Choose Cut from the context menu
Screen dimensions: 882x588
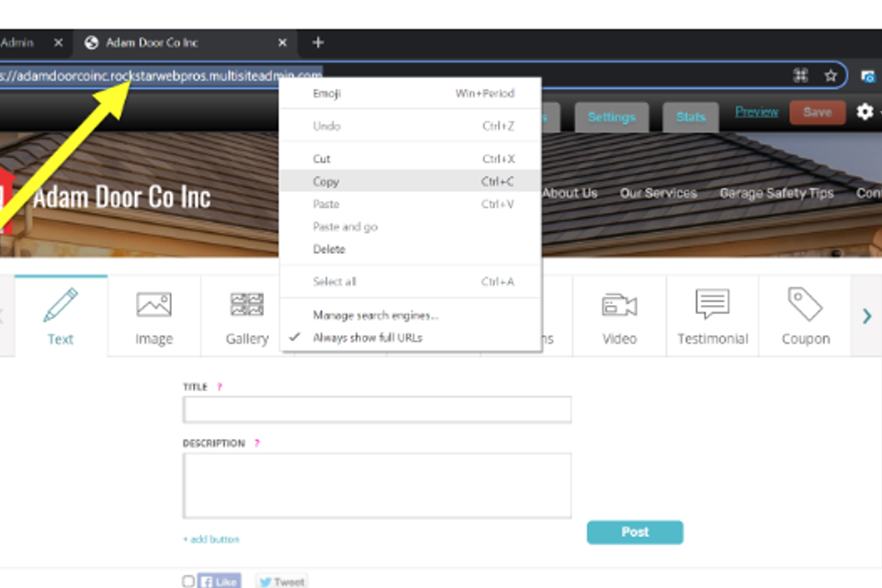click(411, 159)
